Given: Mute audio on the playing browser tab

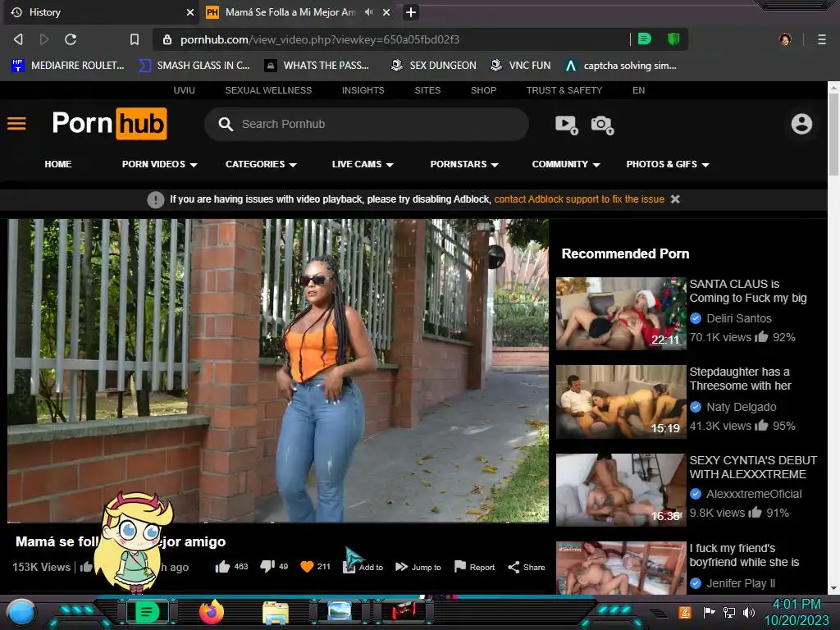Looking at the screenshot, I should point(368,11).
